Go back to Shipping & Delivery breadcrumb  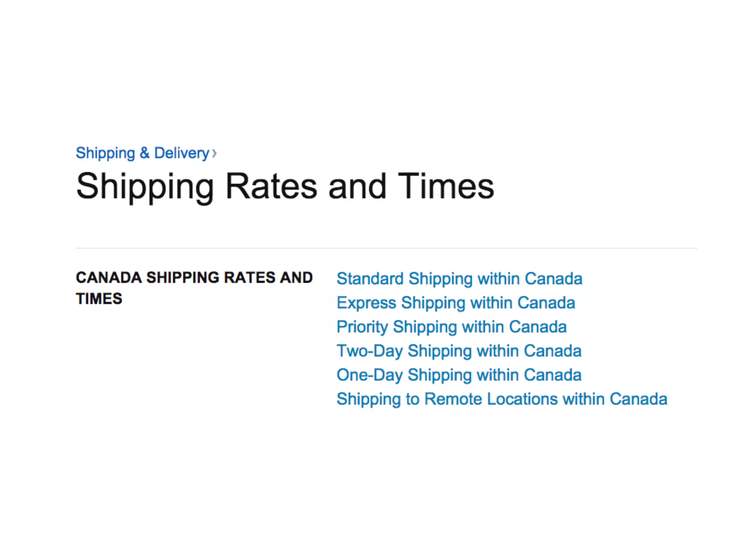click(x=143, y=153)
